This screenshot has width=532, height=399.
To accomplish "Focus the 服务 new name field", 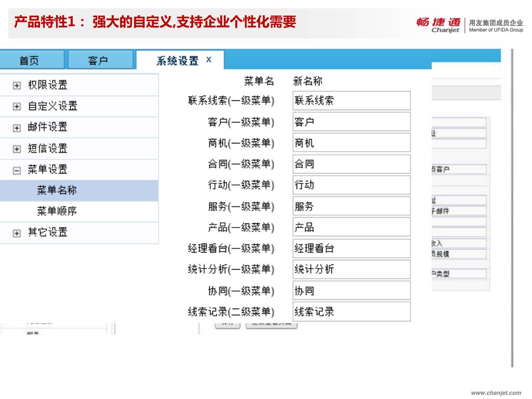I will click(x=352, y=206).
